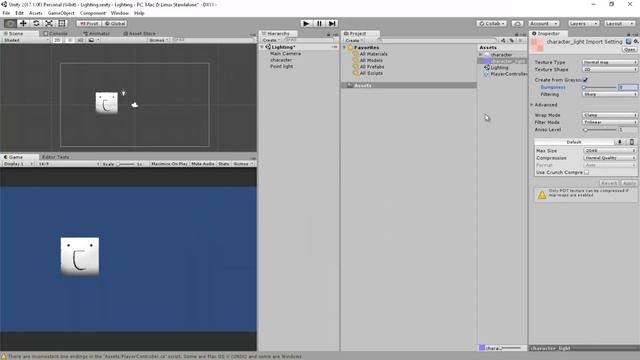This screenshot has width=640, height=360.
Task: Select the Rect transform tool
Action: (x=62, y=24)
